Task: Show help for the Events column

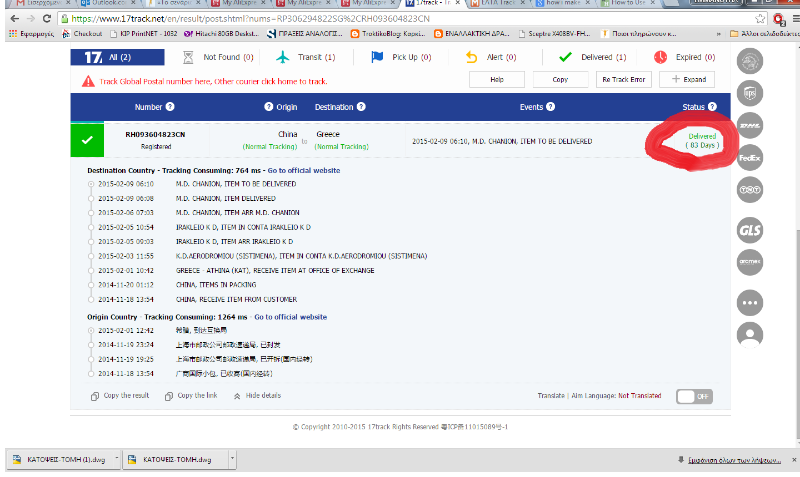Action: point(551,107)
